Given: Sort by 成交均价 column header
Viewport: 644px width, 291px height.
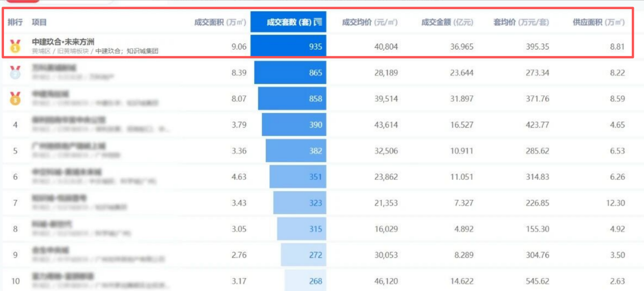Looking at the screenshot, I should click(370, 22).
